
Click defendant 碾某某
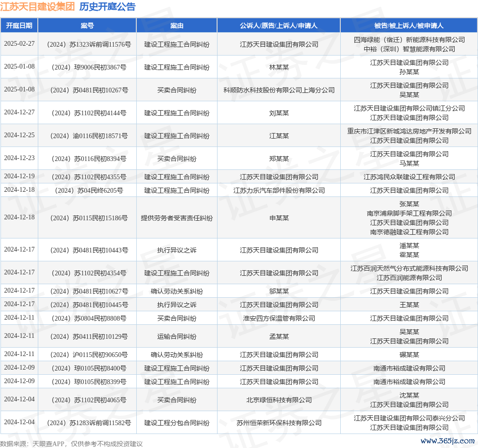[409, 355]
